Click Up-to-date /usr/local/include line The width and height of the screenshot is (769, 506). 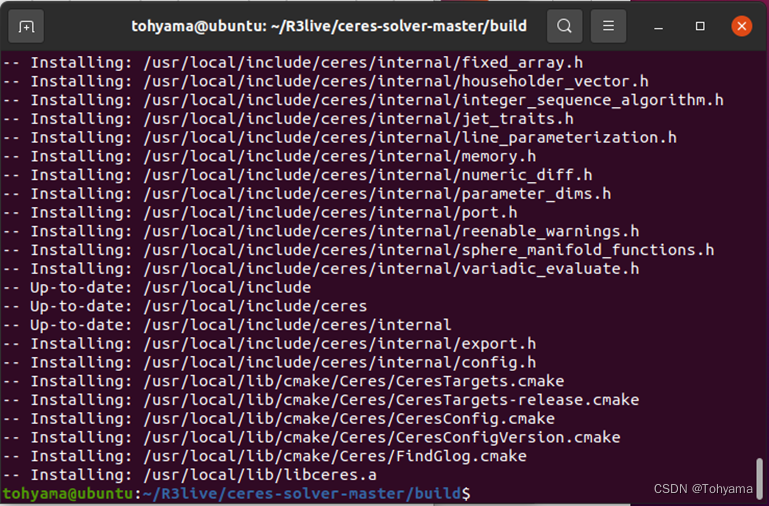[x=157, y=288]
